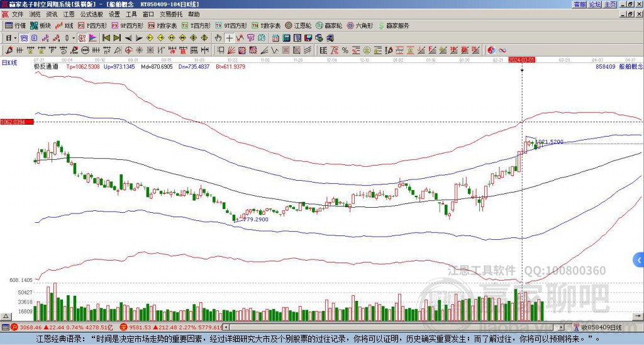Viewport: 644px width, 345px height.
Task: Open the 浏览 menu
Action: pyautogui.click(x=35, y=14)
